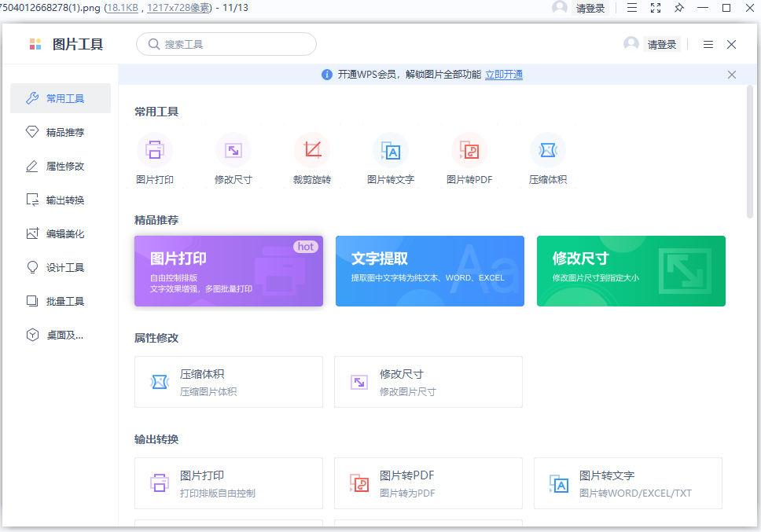Screen dimensions: 761x532
Task: Click the user avatar beside 请登录
Action: click(x=631, y=44)
